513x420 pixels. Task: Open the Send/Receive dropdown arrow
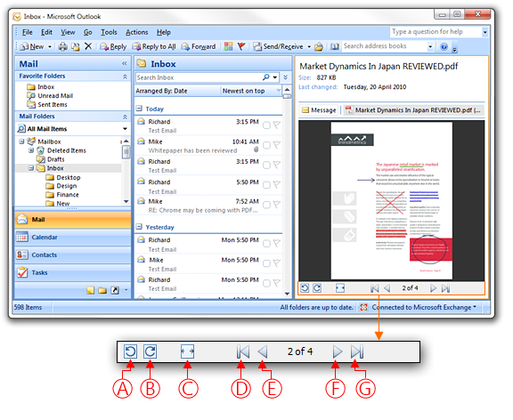[309, 47]
